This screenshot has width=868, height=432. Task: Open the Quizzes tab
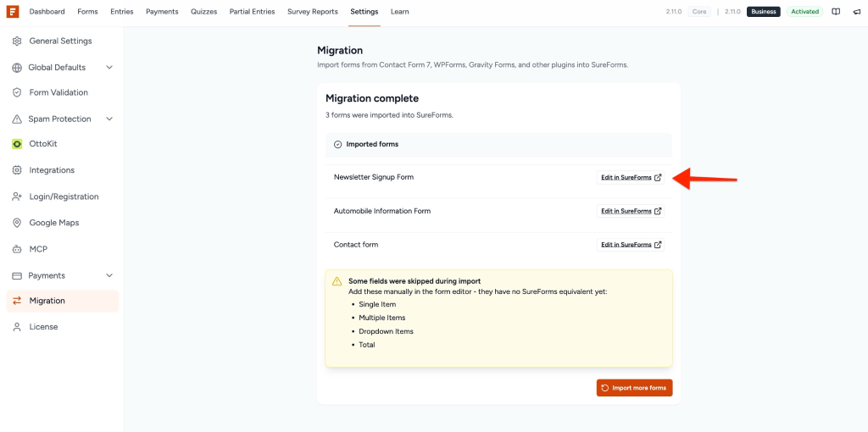coord(203,12)
